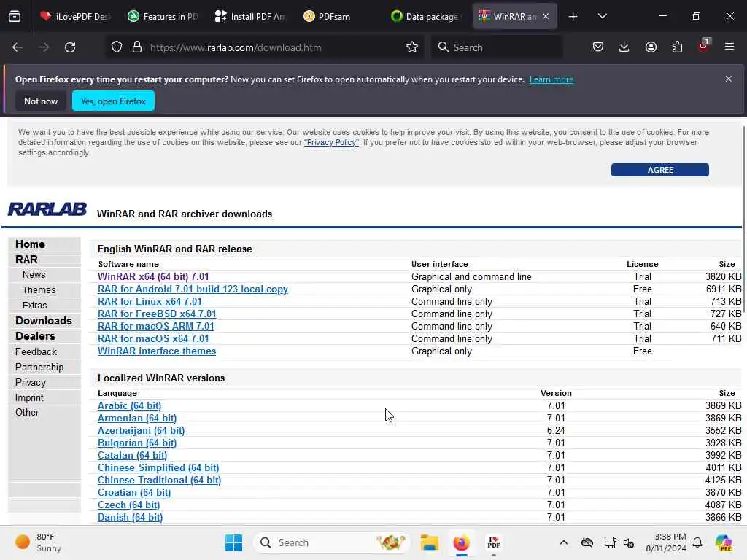Open the Extras sidebar item
Viewport: 747px width, 560px height.
[x=35, y=306]
